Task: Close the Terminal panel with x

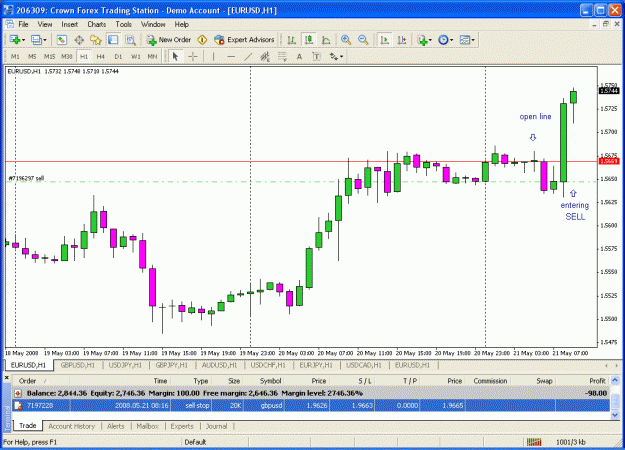Action: 6,377
